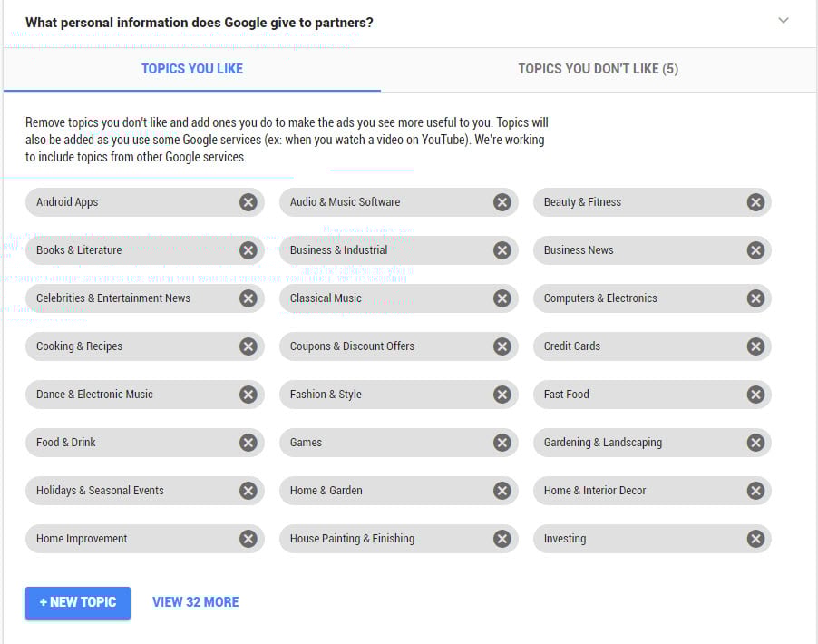Screen dimensions: 818x644
Task: Click the X on Classical Music
Action: click(502, 298)
